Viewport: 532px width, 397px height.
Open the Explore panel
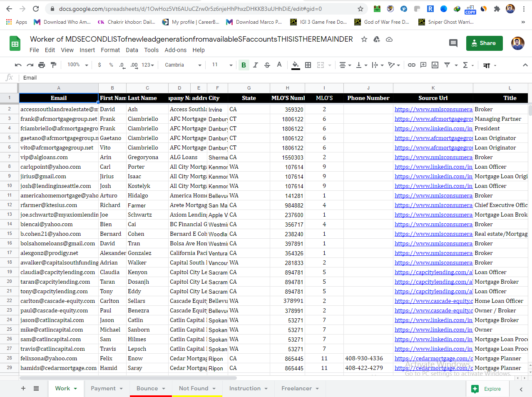487,388
